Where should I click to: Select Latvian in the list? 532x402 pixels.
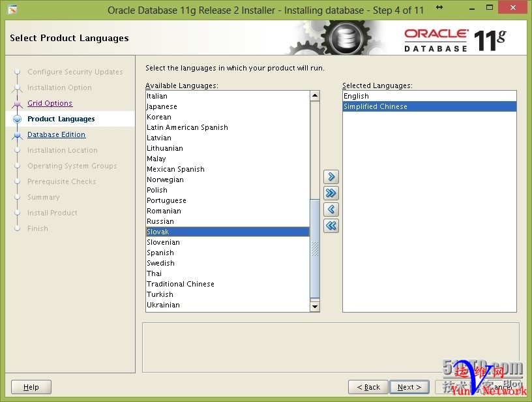228,138
